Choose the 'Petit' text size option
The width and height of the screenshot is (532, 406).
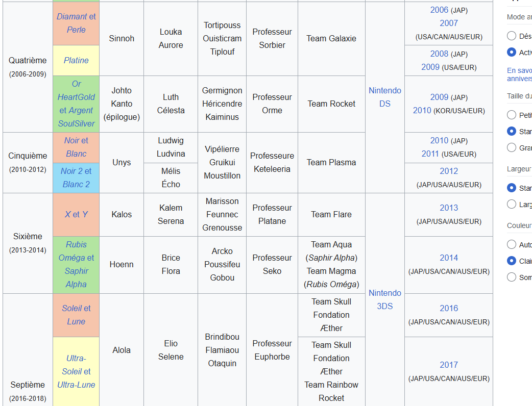point(511,115)
